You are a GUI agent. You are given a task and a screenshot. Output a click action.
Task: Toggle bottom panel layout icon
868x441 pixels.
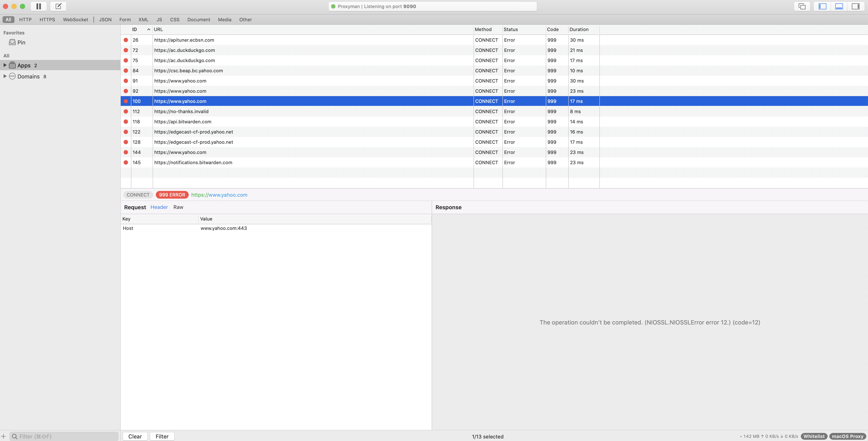(x=839, y=6)
